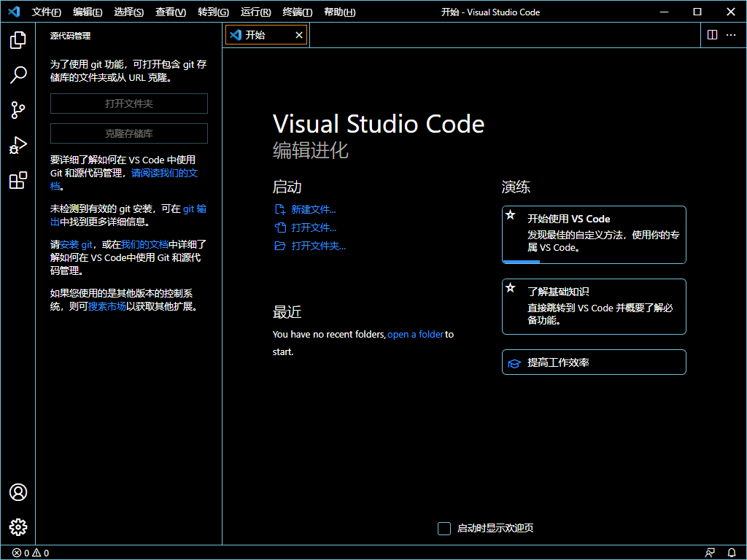Click the new file icon beside 新建文件
The image size is (747, 560).
tap(279, 209)
